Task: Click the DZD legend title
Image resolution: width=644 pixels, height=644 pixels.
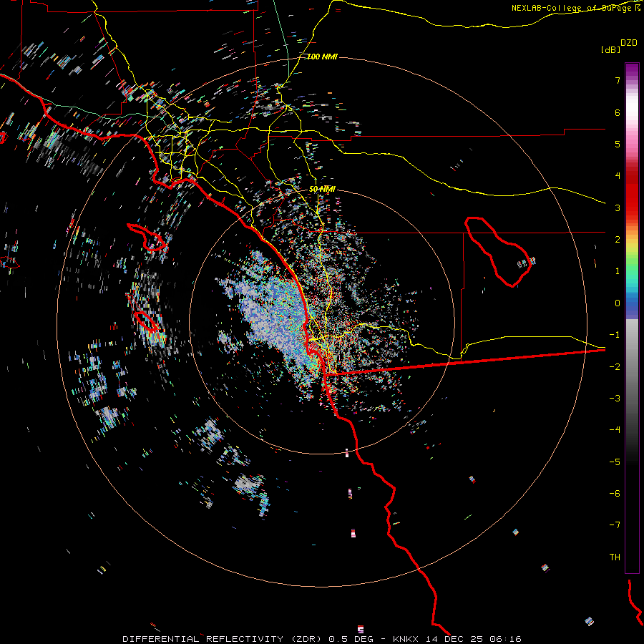Action: [629, 43]
